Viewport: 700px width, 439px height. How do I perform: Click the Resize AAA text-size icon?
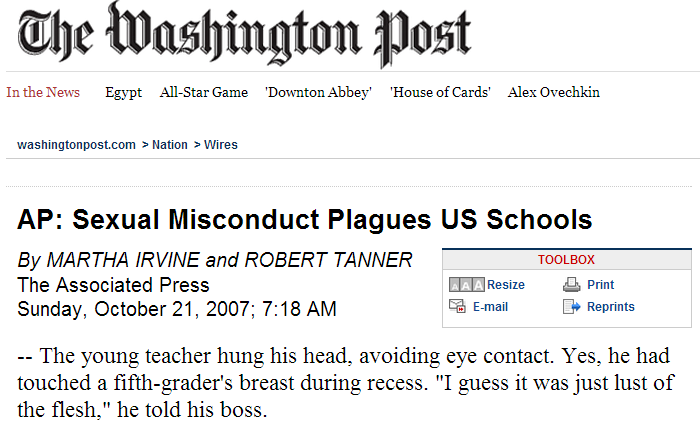pyautogui.click(x=467, y=284)
